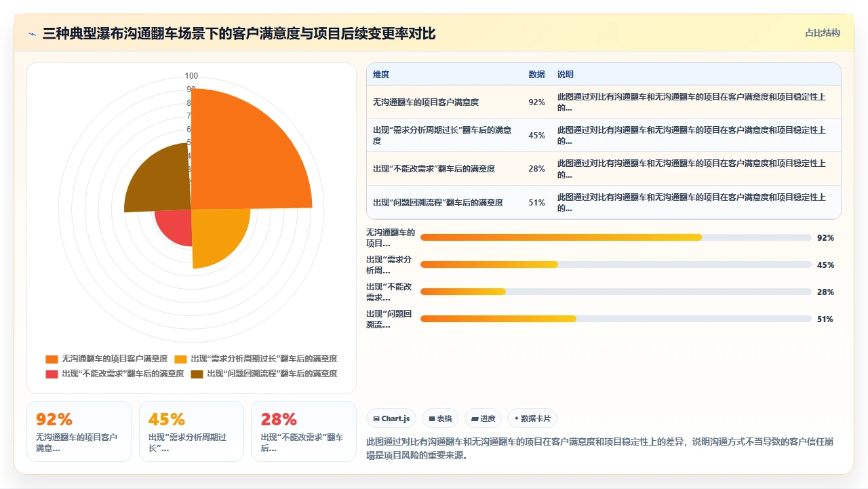
Task: Click the 92% progress bar
Action: [616, 237]
